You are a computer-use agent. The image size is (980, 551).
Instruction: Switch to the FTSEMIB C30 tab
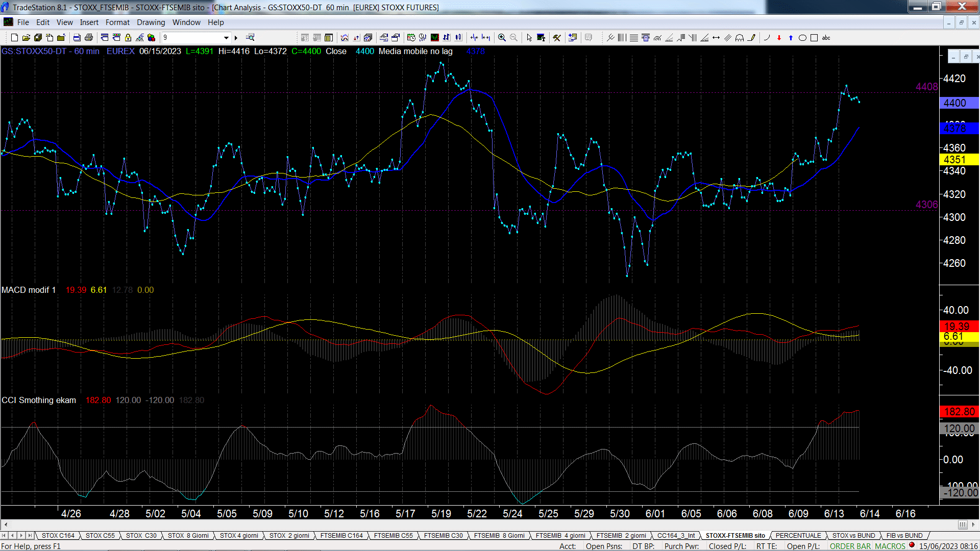click(443, 536)
